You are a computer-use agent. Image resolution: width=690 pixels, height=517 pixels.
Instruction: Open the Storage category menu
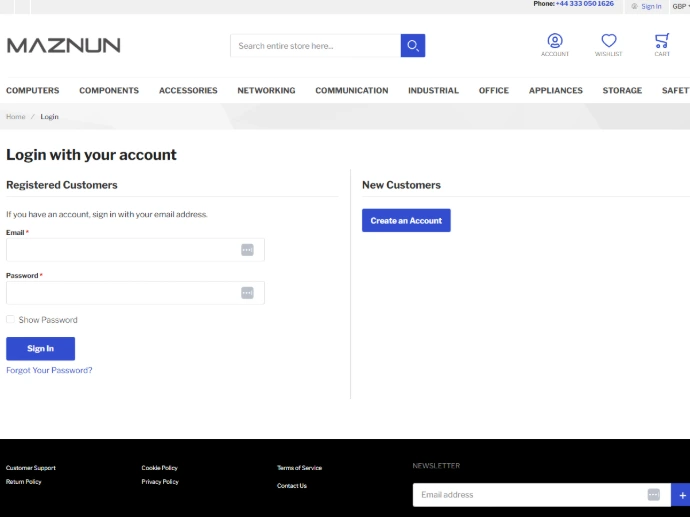pyautogui.click(x=622, y=91)
